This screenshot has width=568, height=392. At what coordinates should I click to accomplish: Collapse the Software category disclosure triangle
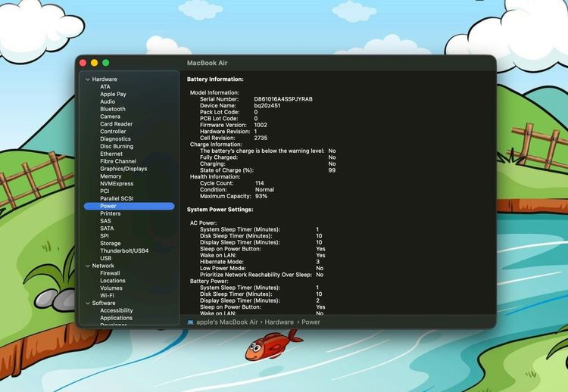tap(88, 303)
